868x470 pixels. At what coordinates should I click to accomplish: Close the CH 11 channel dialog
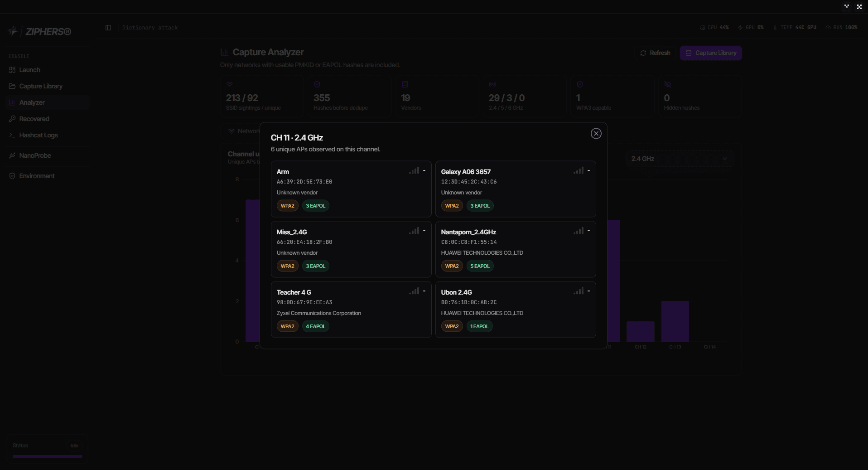pos(596,134)
